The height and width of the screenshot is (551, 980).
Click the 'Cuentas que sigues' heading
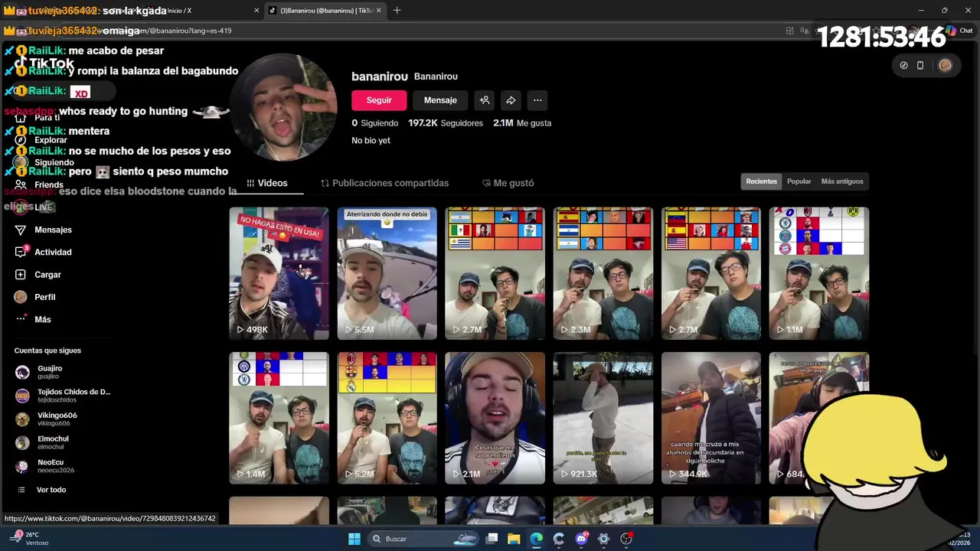[x=47, y=350]
